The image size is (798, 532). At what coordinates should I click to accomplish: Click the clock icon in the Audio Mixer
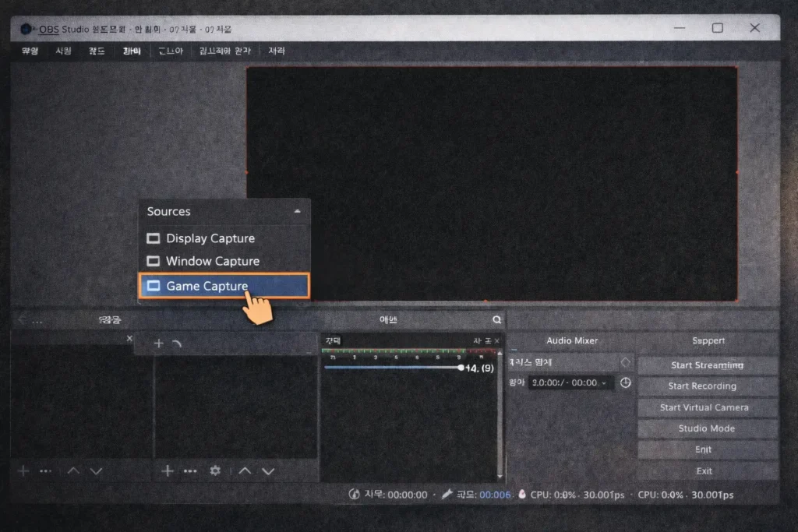pos(625,382)
